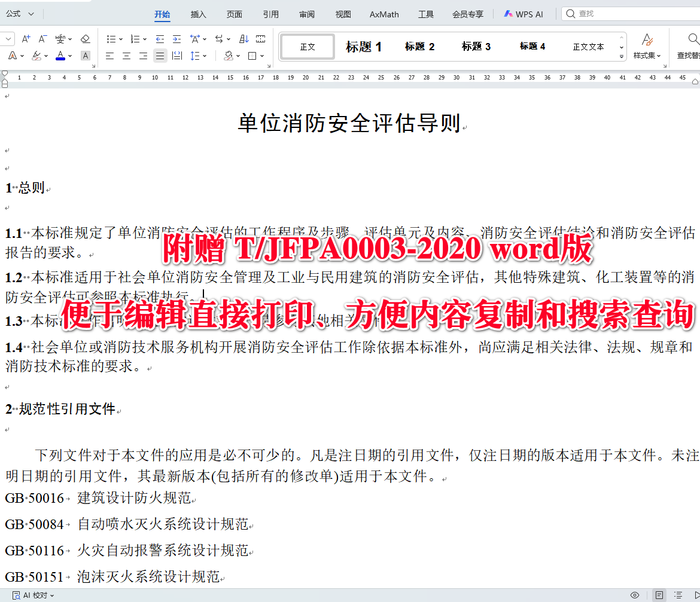Image resolution: width=700 pixels, height=602 pixels.
Task: Toggle the AI 校对 status bar option
Action: (31, 595)
